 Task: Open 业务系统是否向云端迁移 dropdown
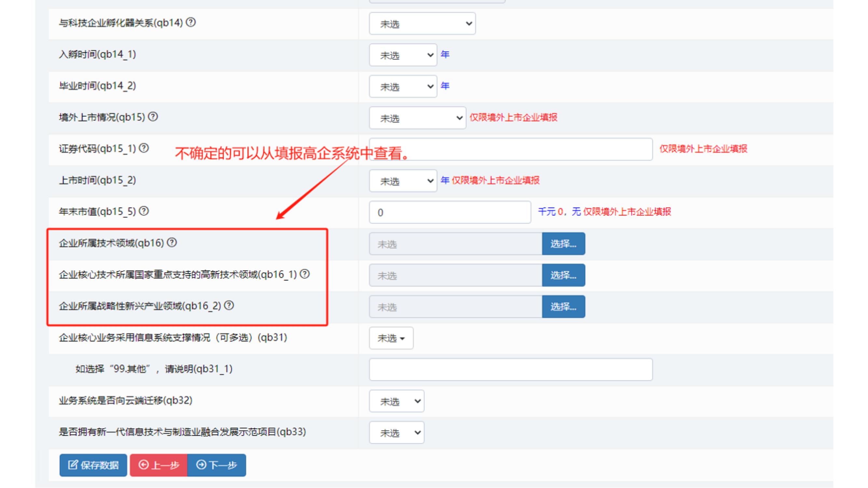coord(396,401)
